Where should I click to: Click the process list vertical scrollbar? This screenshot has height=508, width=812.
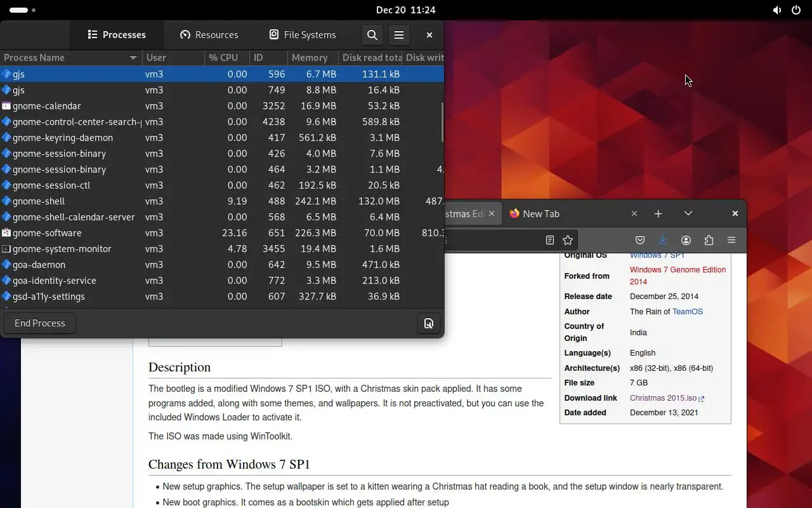[442, 123]
